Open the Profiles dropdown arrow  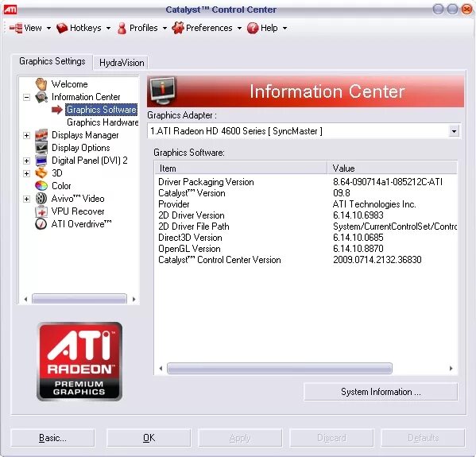tap(164, 29)
